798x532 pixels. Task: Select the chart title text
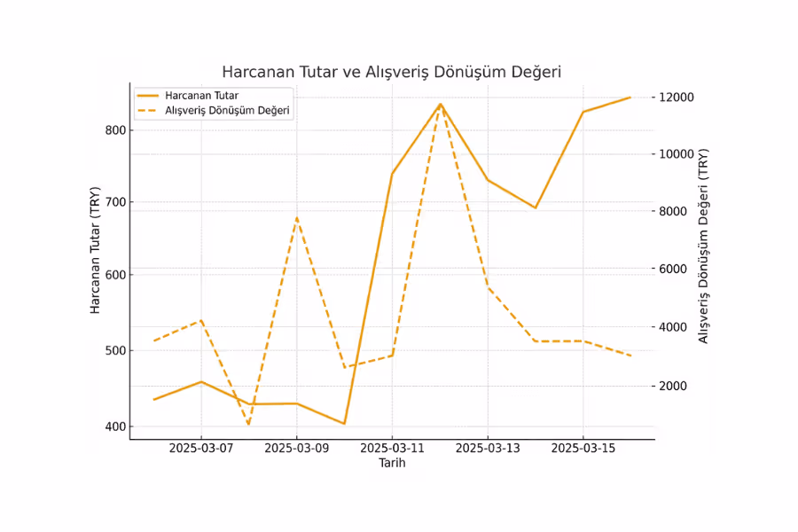click(393, 71)
